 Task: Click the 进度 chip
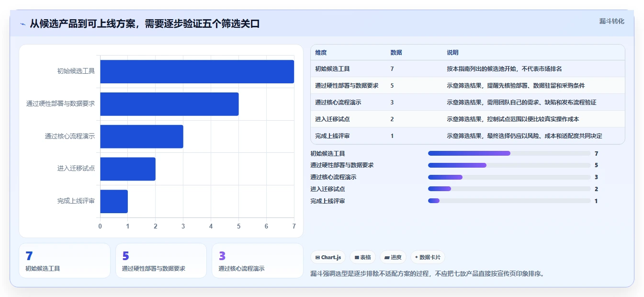click(393, 257)
